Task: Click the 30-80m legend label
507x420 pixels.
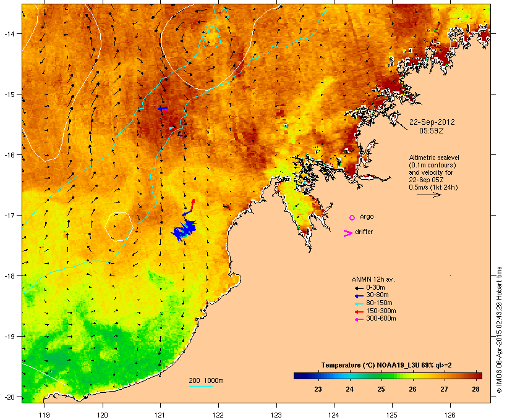Action: [x=377, y=295]
